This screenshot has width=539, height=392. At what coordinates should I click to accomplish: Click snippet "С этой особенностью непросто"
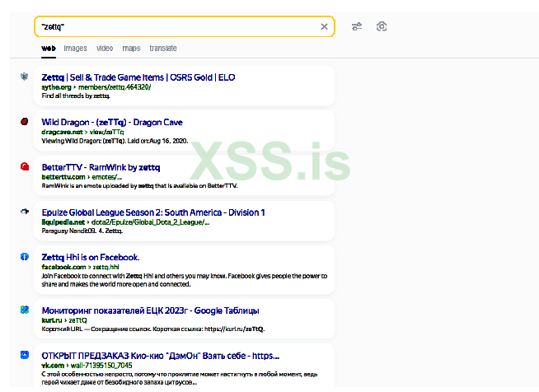tap(180, 378)
